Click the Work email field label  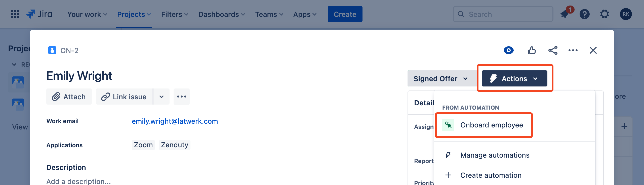[62, 121]
